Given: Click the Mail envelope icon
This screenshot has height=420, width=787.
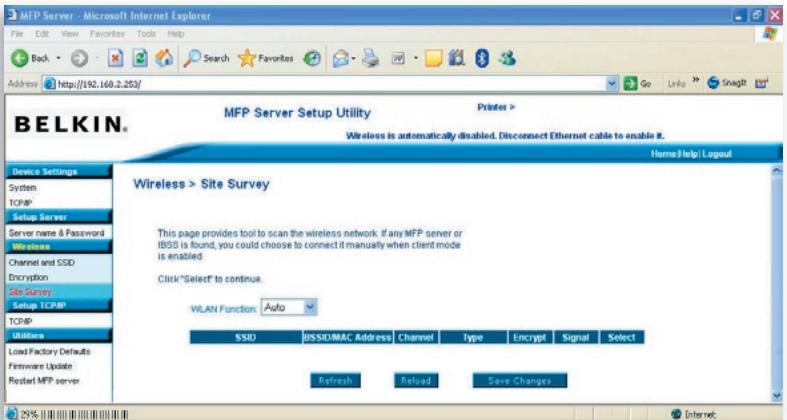Looking at the screenshot, I should (x=340, y=59).
